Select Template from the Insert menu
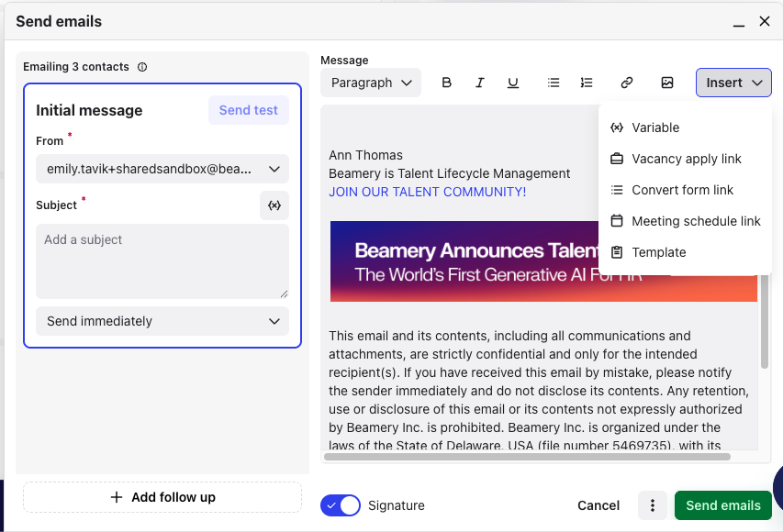 (x=685, y=252)
